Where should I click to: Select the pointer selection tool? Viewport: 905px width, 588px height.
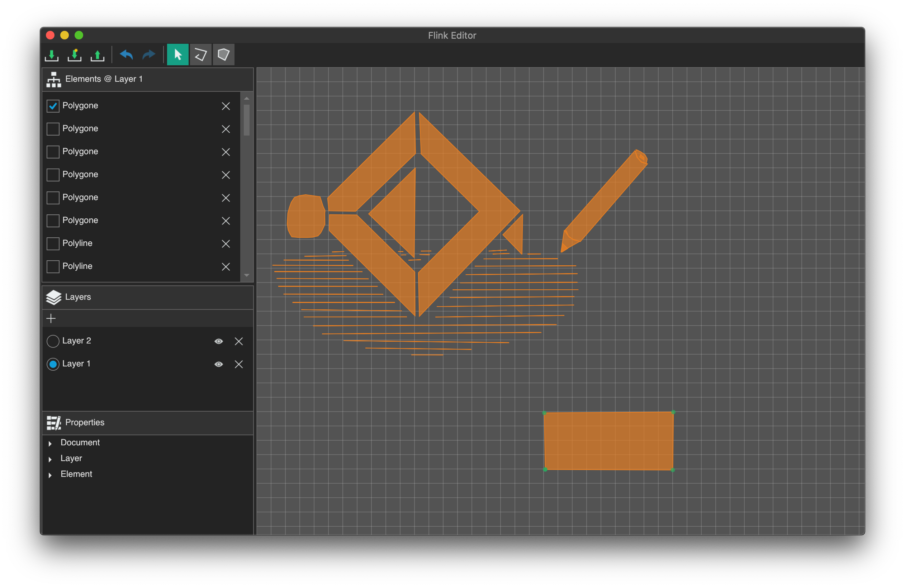[x=177, y=55]
